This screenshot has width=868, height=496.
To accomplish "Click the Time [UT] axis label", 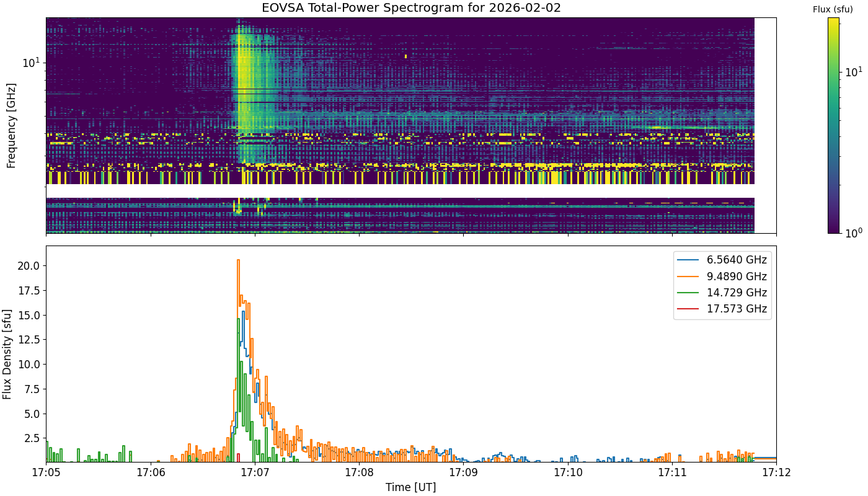I will coord(410,487).
